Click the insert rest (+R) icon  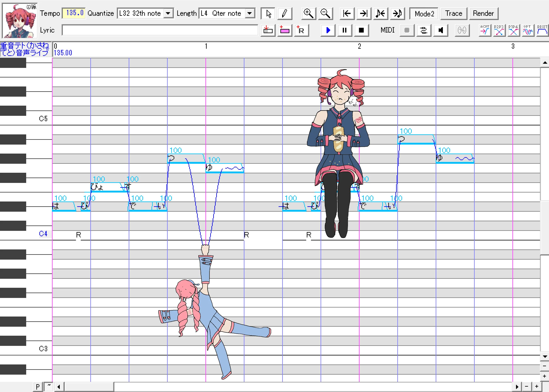click(301, 30)
